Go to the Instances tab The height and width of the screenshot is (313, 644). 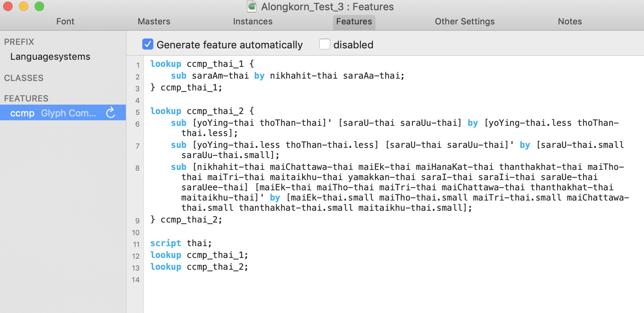click(x=252, y=22)
